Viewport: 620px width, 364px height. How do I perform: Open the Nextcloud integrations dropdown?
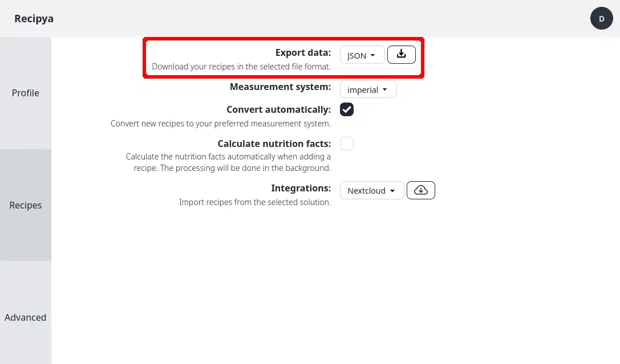pos(372,190)
